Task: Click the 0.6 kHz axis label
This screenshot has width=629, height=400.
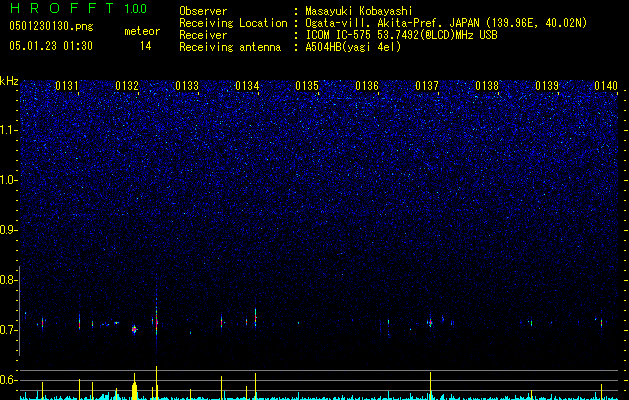Action: point(9,380)
